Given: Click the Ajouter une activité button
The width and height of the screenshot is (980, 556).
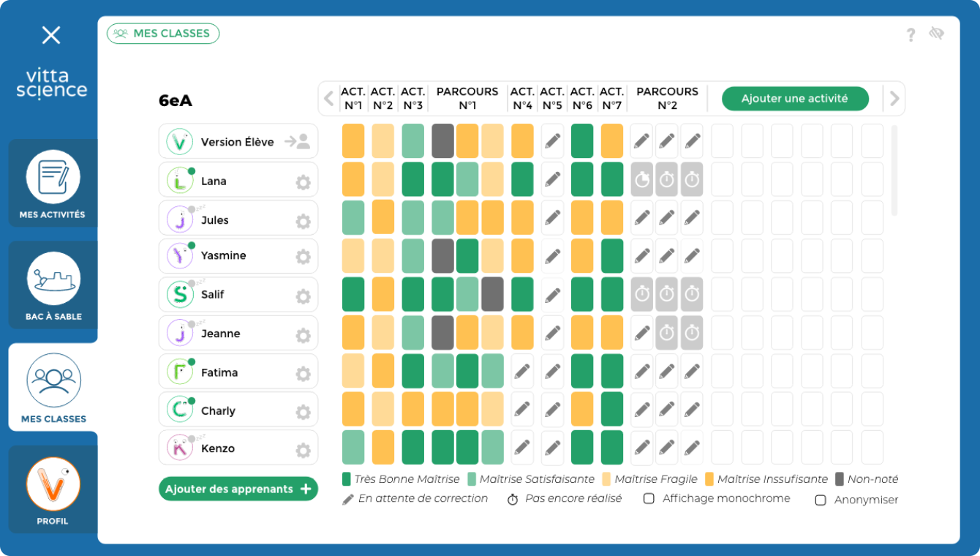Looking at the screenshot, I should 795,98.
